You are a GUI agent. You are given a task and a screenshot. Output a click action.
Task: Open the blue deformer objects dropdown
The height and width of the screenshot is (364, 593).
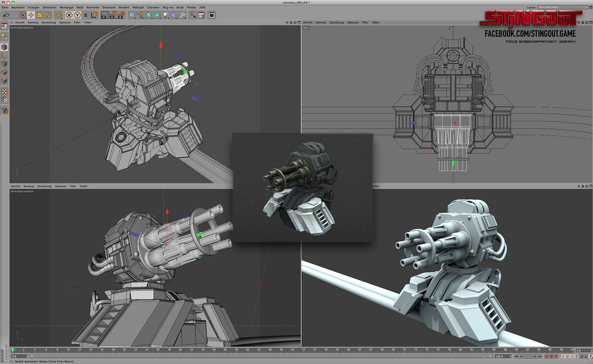coord(174,15)
